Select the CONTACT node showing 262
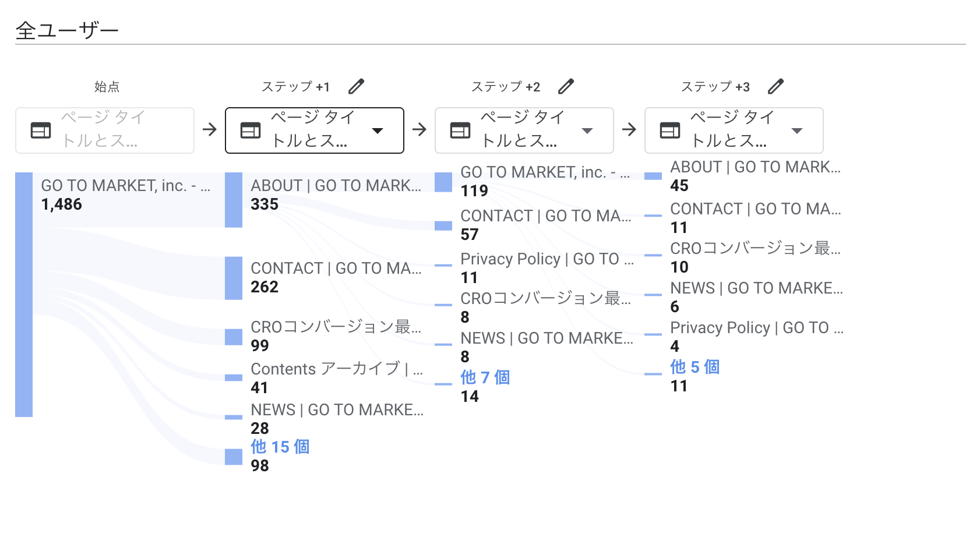 [234, 278]
